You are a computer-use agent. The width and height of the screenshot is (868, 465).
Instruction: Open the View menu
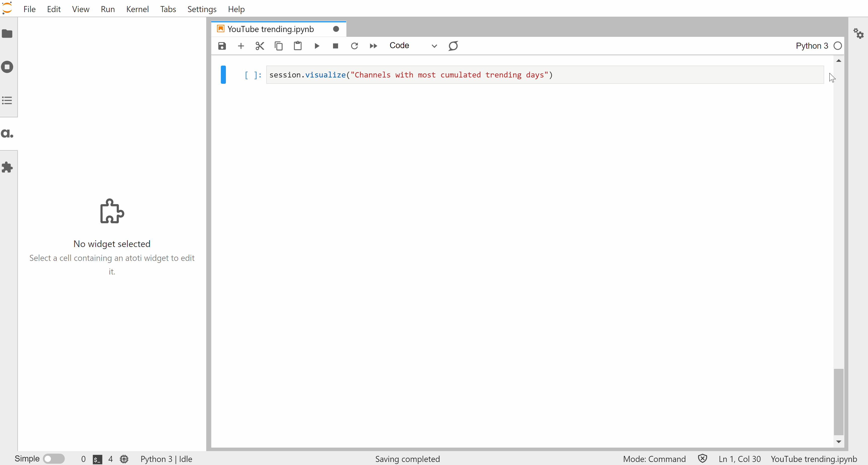coord(80,9)
